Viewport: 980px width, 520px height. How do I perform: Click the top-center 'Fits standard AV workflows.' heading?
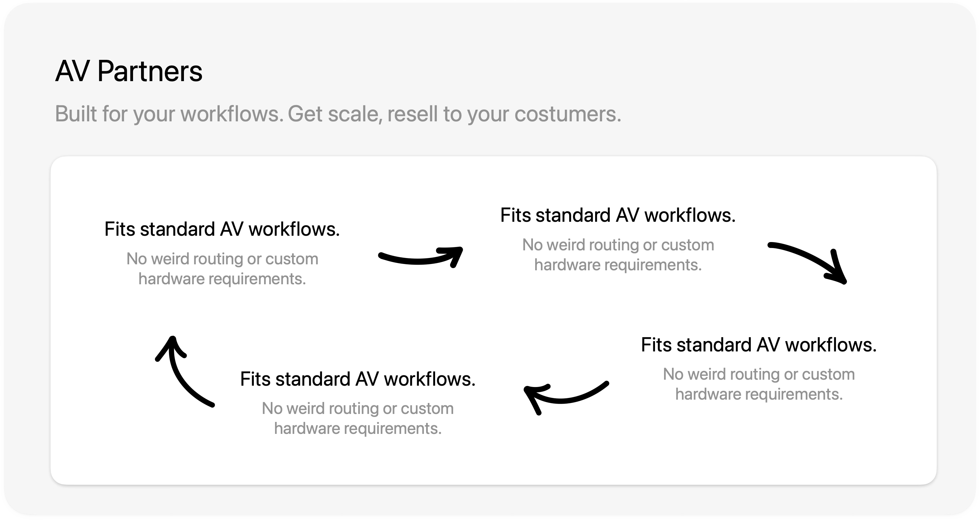618,215
